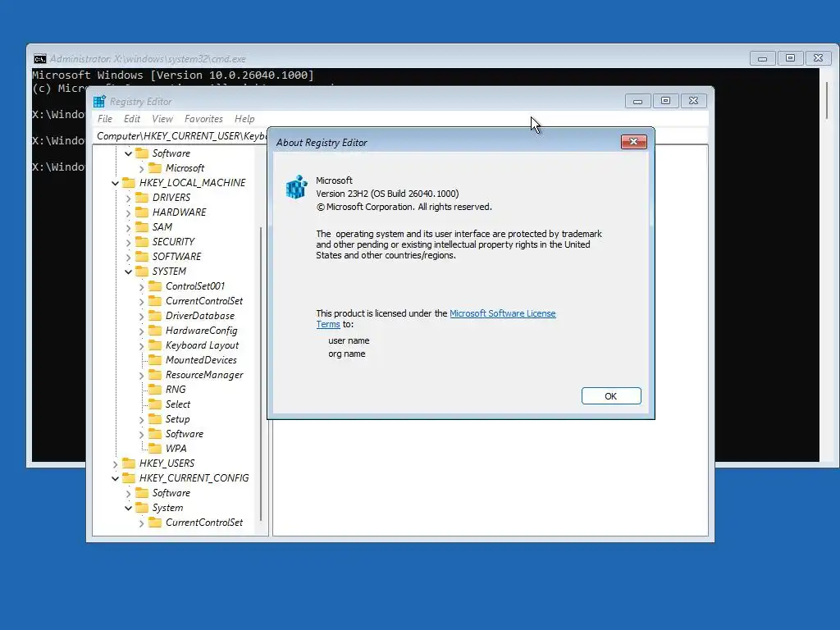Viewport: 840px width, 630px height.
Task: Open the View menu
Action: [x=162, y=119]
